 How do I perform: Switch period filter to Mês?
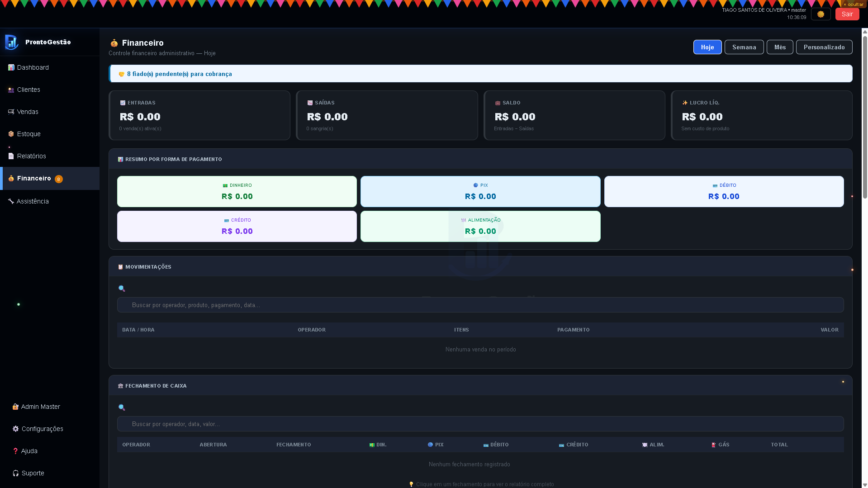pos(780,47)
